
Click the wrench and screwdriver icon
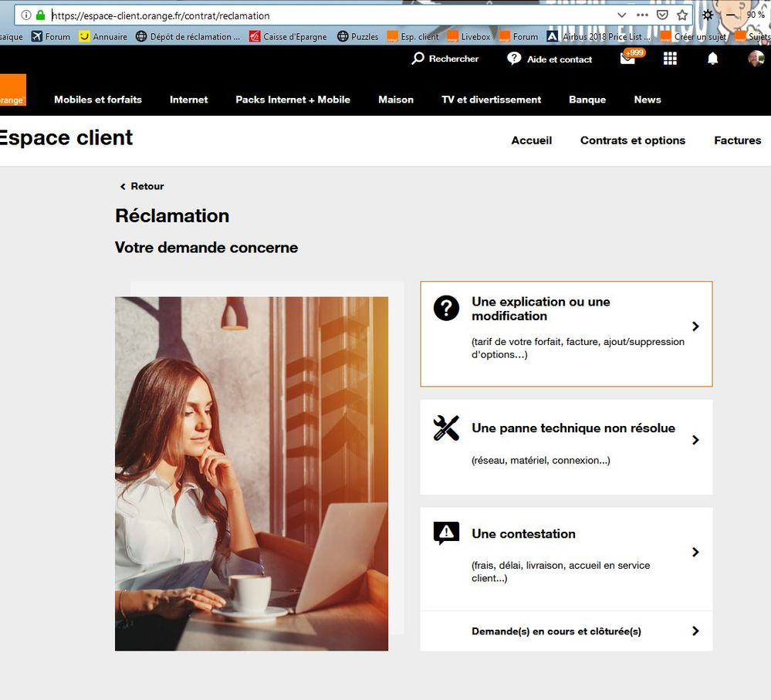pyautogui.click(x=446, y=428)
